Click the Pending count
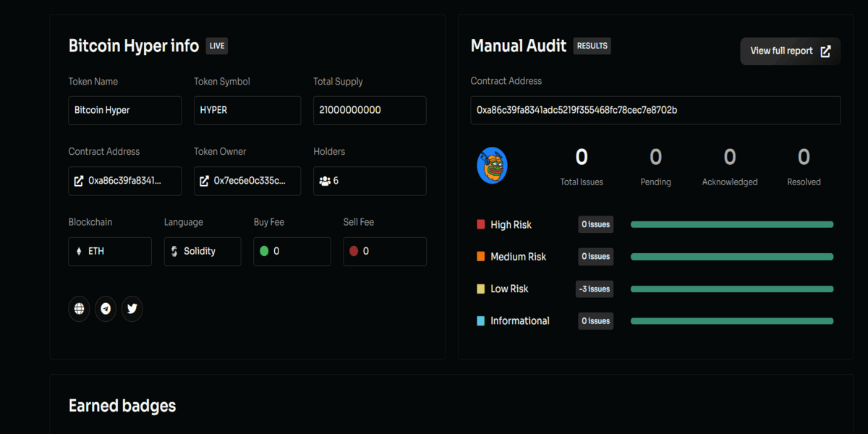This screenshot has width=868, height=434. 655,157
